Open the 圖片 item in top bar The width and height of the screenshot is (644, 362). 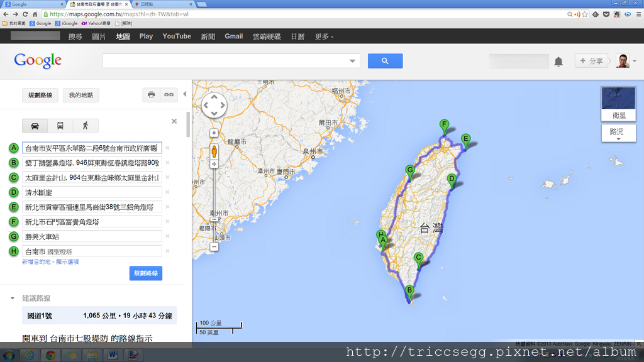(99, 36)
